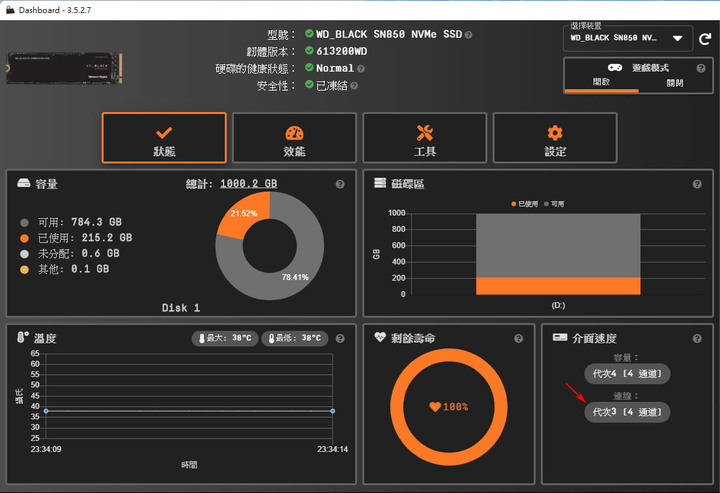Click the refresh arrow icon
720x493 pixels.
(705, 39)
